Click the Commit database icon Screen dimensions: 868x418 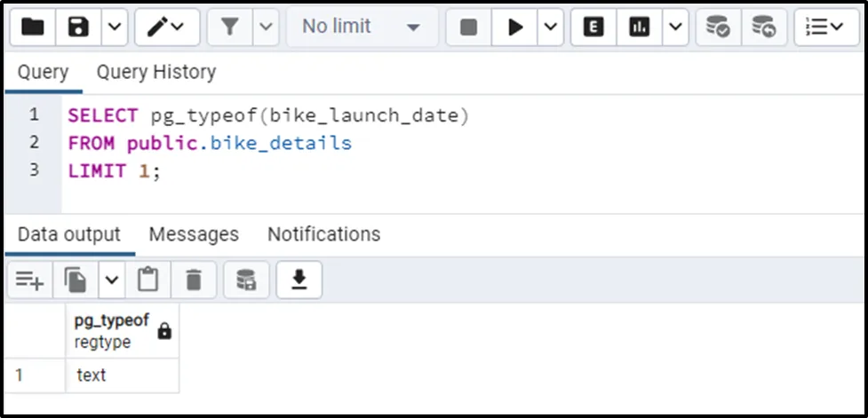click(718, 28)
